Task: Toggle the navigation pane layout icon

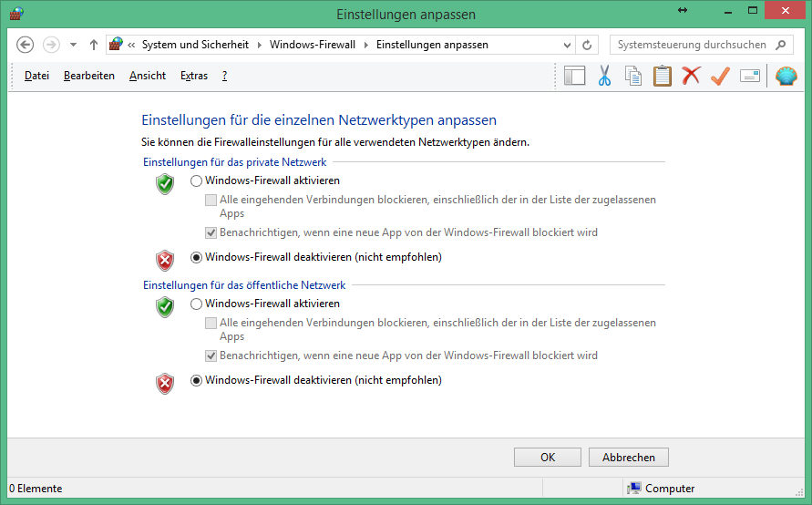Action: pyautogui.click(x=574, y=76)
